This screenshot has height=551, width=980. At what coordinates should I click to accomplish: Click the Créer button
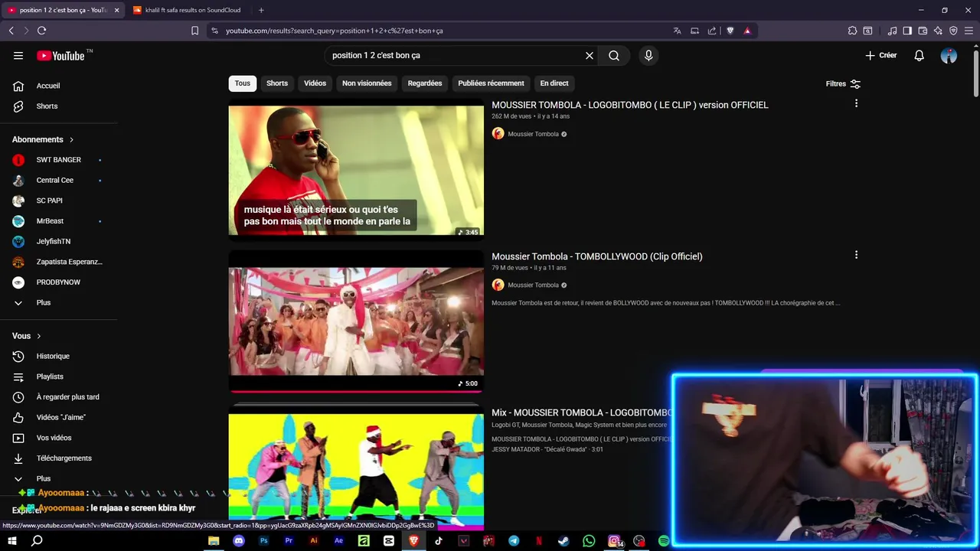tap(881, 55)
